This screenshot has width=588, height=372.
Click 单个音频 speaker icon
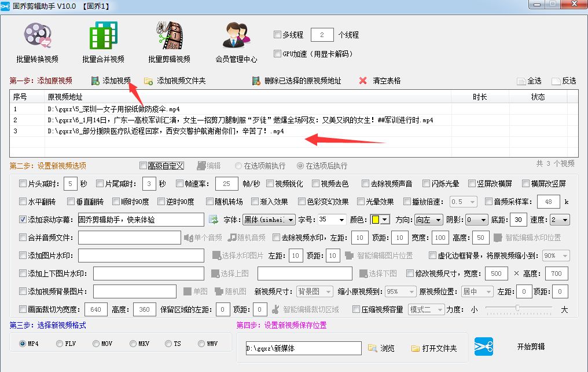[188, 238]
